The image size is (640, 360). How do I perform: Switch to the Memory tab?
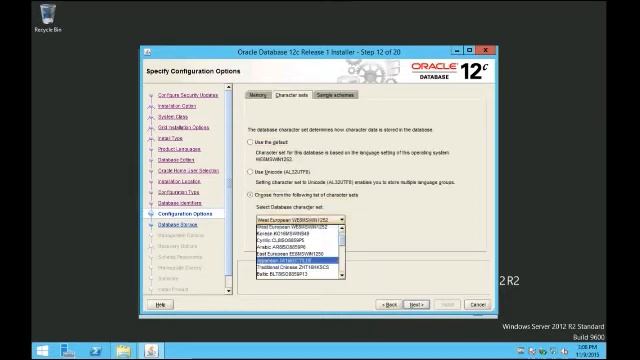[x=258, y=95]
